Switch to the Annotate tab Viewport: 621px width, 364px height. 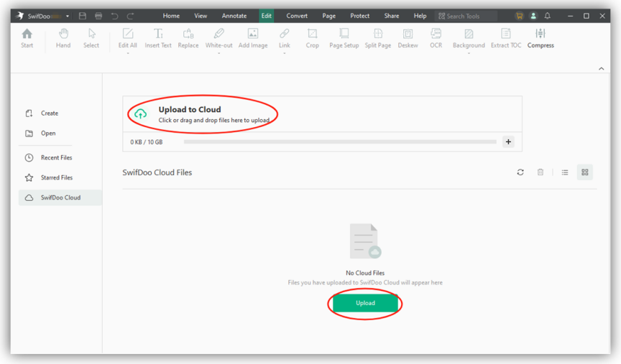tap(234, 16)
